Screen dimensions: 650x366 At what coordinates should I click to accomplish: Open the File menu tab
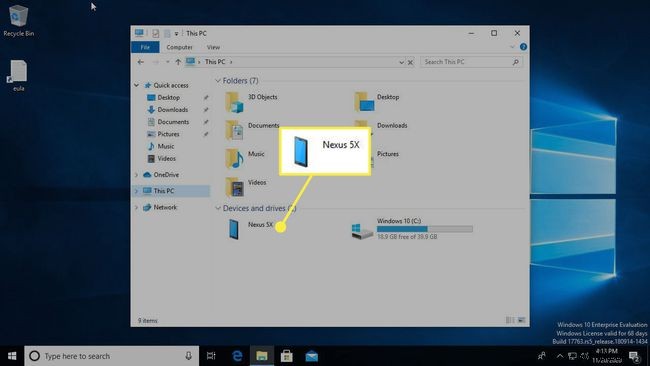pos(145,47)
